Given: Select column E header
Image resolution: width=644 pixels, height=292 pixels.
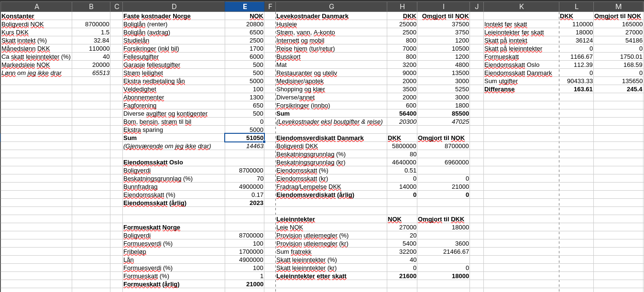Looking at the screenshot, I should point(244,7).
